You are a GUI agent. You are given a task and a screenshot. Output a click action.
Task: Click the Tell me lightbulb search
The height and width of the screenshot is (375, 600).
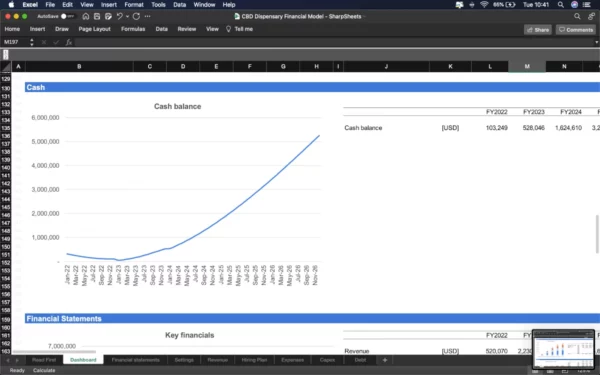pyautogui.click(x=240, y=29)
